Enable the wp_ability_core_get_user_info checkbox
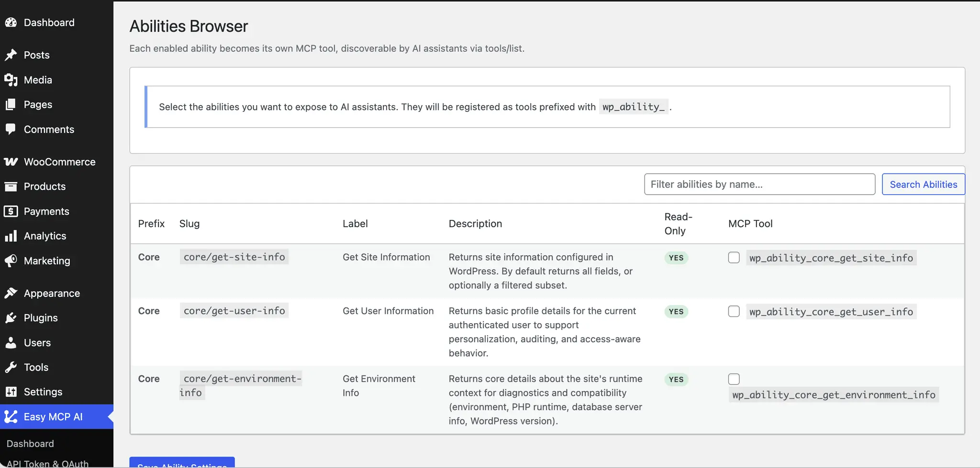980x468 pixels. point(734,311)
